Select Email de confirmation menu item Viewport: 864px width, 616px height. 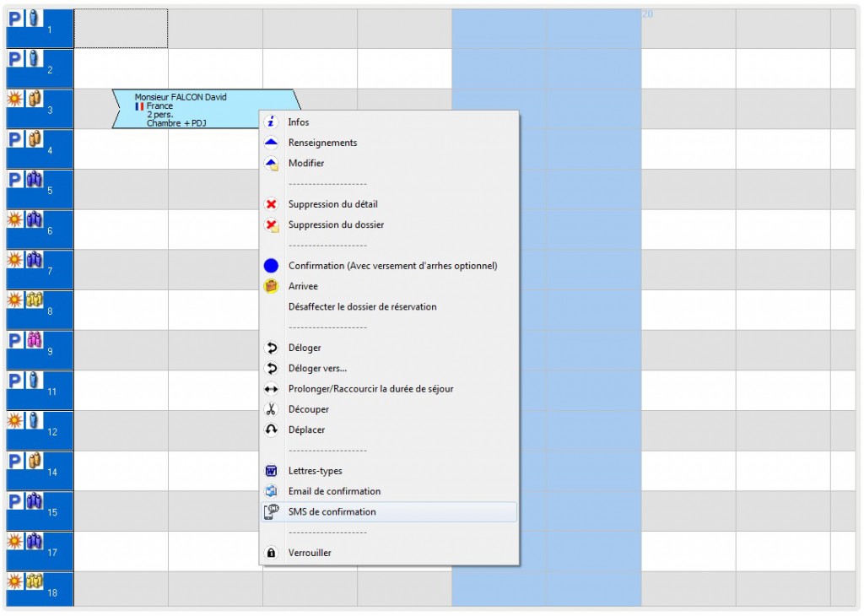click(x=334, y=491)
